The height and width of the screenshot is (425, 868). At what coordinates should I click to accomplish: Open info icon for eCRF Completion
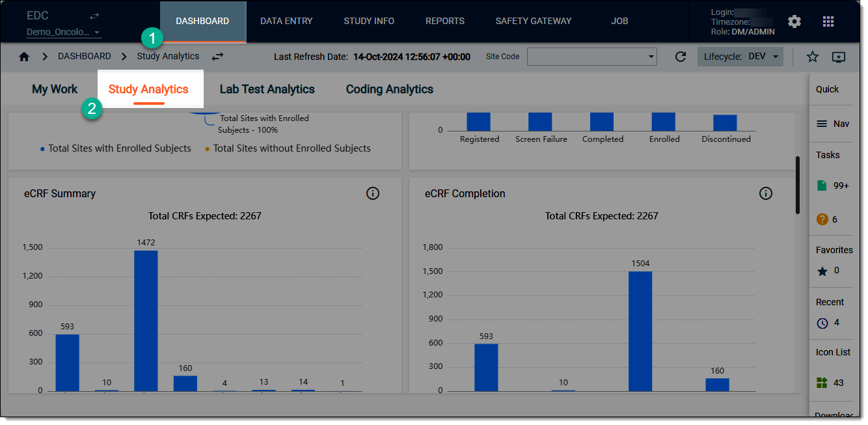pos(766,193)
